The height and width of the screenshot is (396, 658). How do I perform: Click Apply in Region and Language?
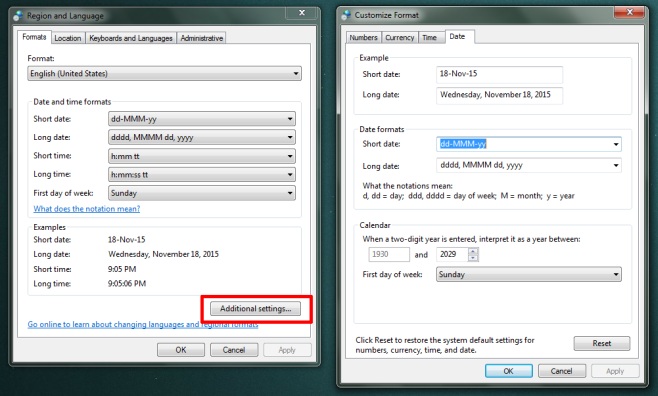(287, 350)
